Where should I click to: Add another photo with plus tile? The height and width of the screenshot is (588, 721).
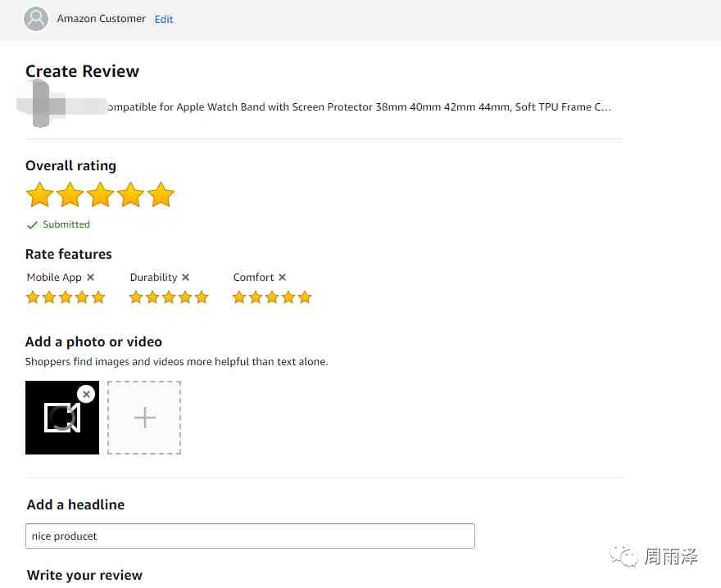[x=144, y=418]
